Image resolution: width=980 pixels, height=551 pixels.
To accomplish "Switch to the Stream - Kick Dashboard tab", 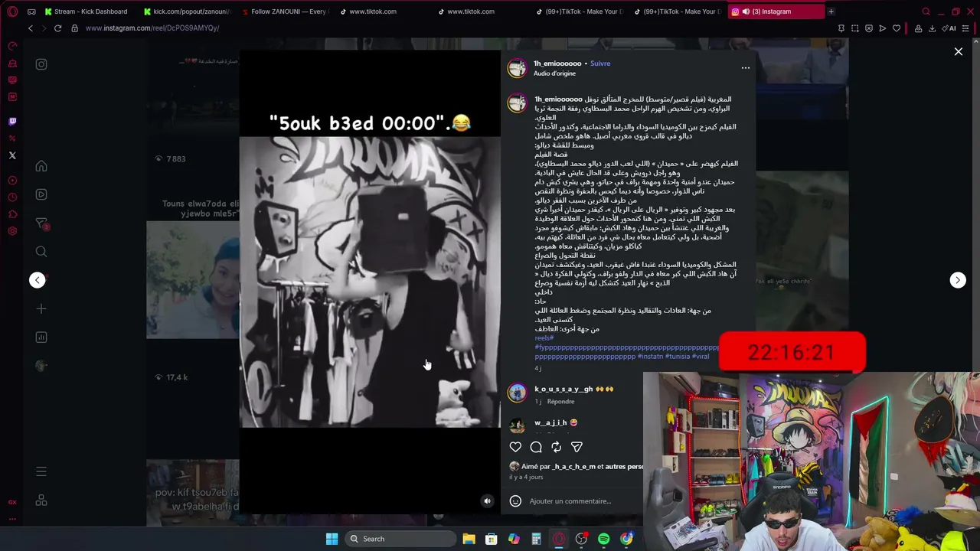I will coord(87,11).
